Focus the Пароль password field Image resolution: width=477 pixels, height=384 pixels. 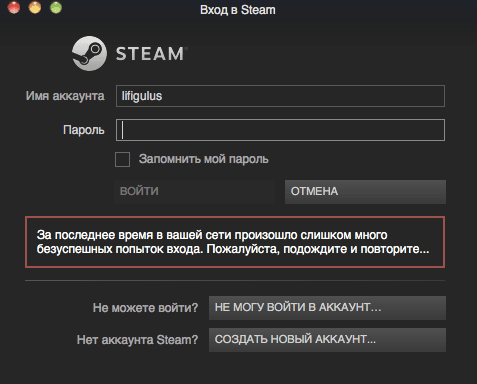tap(280, 130)
